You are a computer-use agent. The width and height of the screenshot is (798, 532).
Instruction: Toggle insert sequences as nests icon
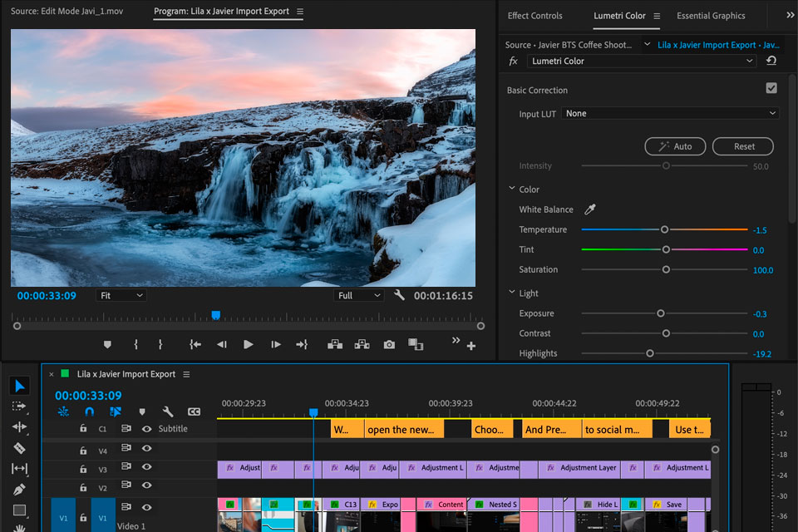tap(63, 411)
